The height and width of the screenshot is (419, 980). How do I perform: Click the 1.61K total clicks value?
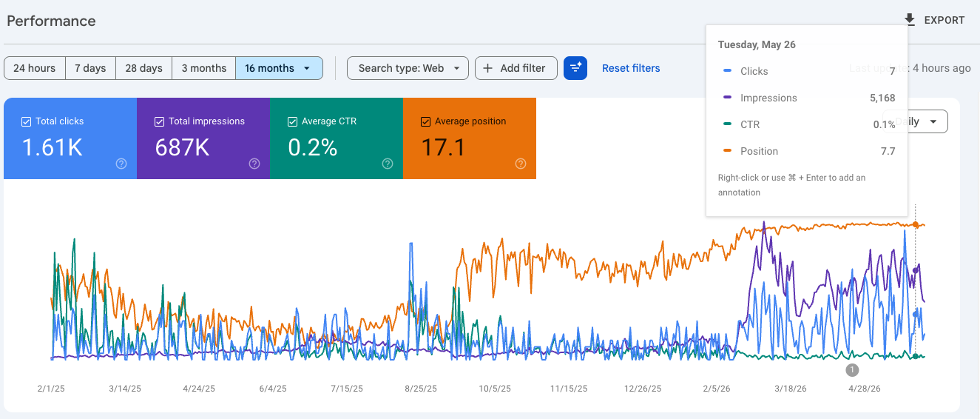point(52,148)
